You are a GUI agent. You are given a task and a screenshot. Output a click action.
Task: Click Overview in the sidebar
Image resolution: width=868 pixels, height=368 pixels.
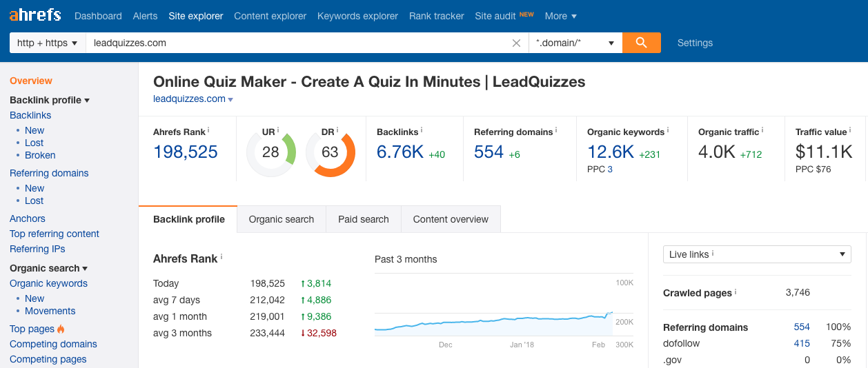point(31,81)
